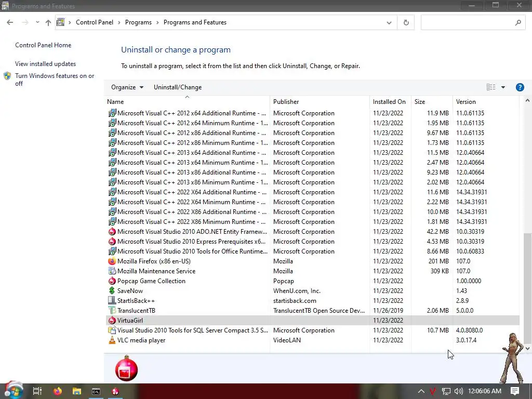Click the red ornament taskbar icon
Screen dimensions: 532x399
point(115,391)
